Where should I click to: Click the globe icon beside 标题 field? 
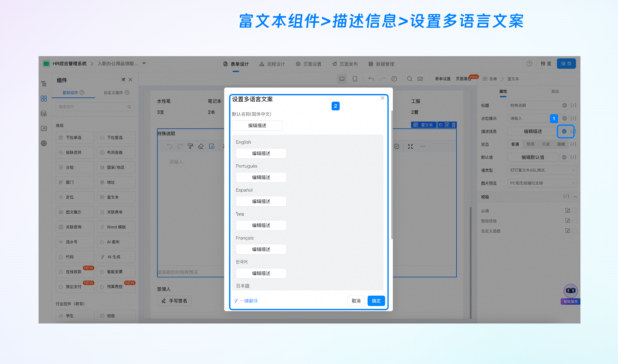564,105
